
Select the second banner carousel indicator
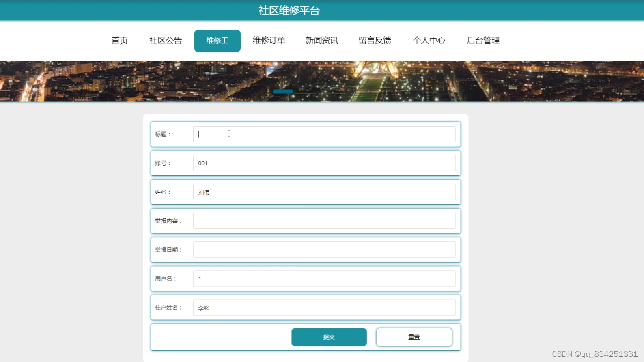306,93
